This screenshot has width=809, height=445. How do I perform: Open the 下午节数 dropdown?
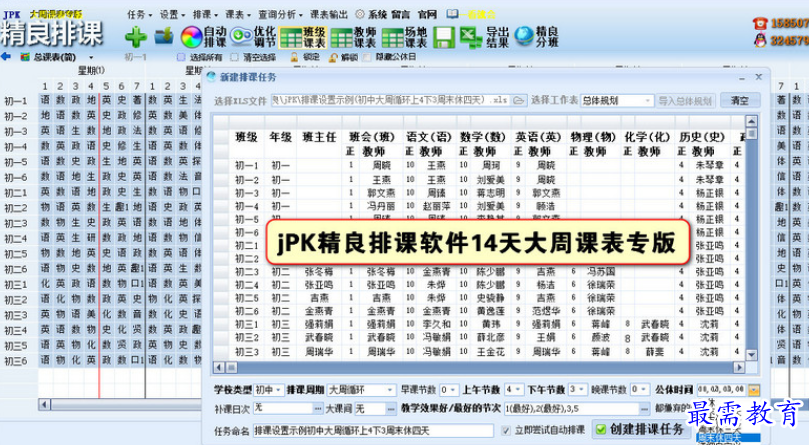(582, 389)
